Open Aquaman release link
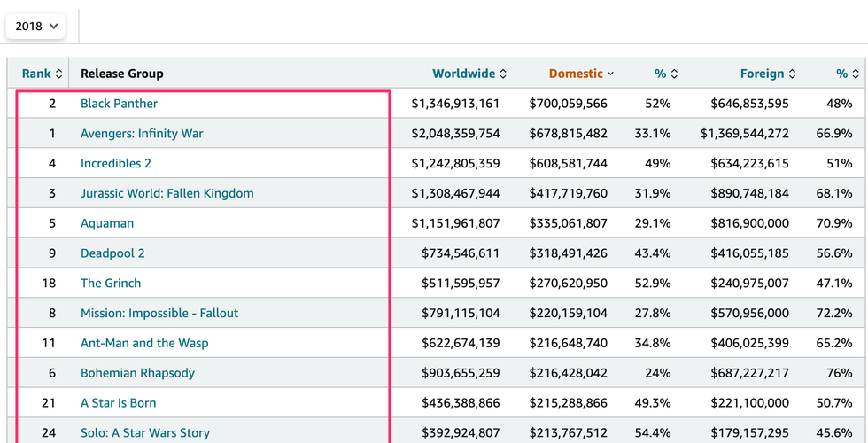868x443 pixels. [107, 223]
